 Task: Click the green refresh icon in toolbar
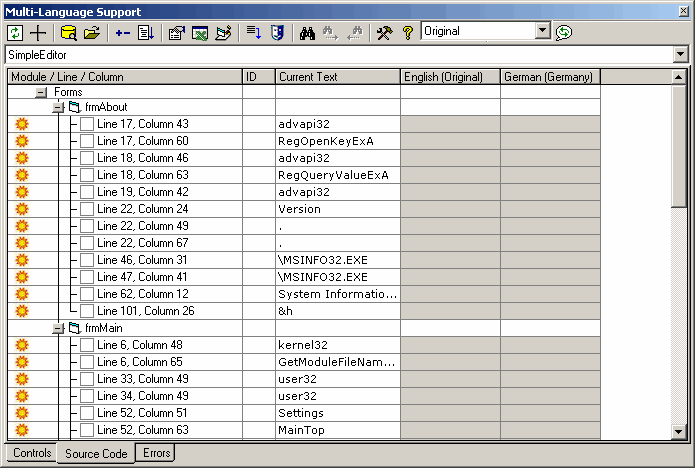[16, 32]
